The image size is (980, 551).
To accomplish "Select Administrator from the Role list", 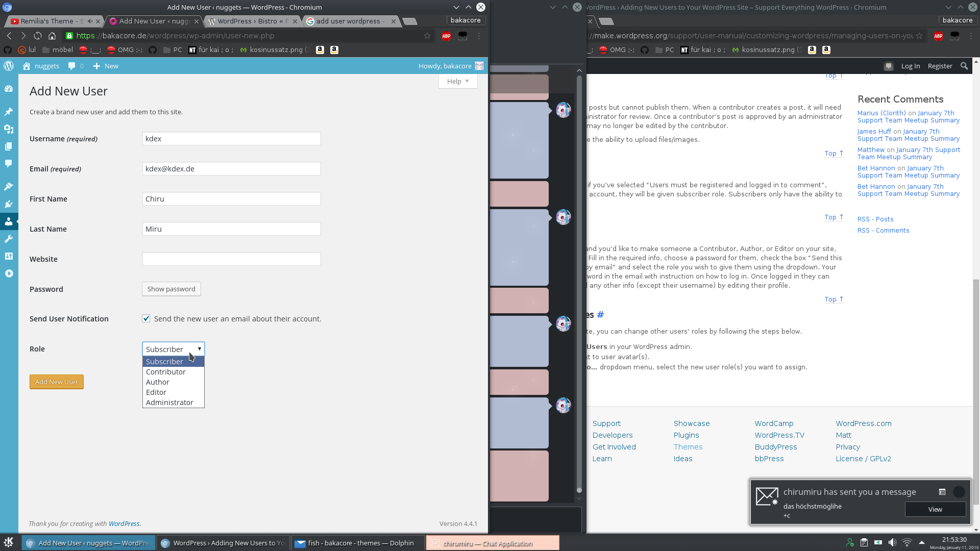I will point(174,403).
